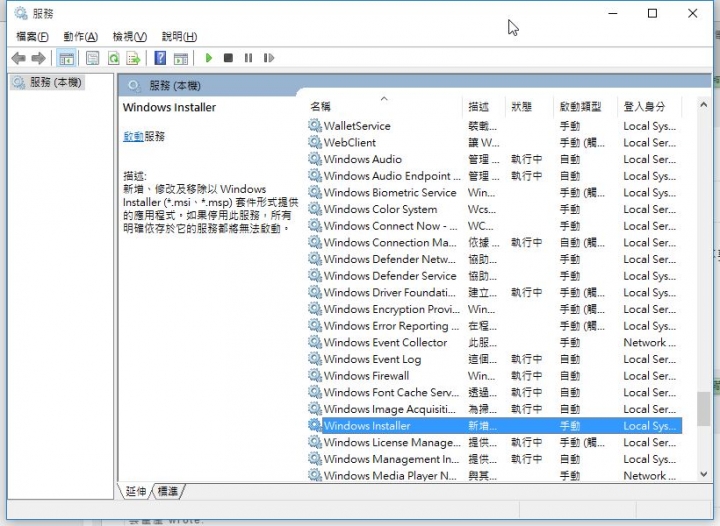Click the scroll down arrow of service list
720x526 pixels.
coord(703,474)
